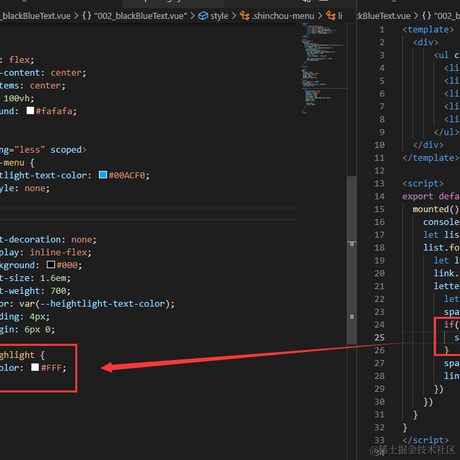Click the code minimap of left editor
Screen dimensions: 460x460
323,68
